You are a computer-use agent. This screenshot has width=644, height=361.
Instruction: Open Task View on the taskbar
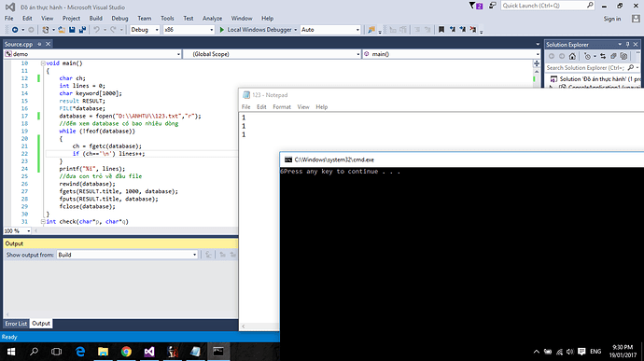coord(56,352)
